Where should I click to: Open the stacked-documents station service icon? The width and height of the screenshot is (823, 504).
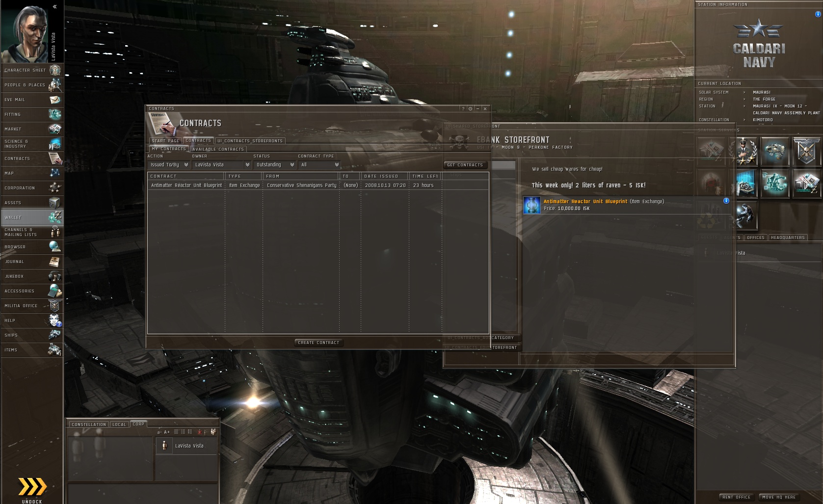[807, 183]
